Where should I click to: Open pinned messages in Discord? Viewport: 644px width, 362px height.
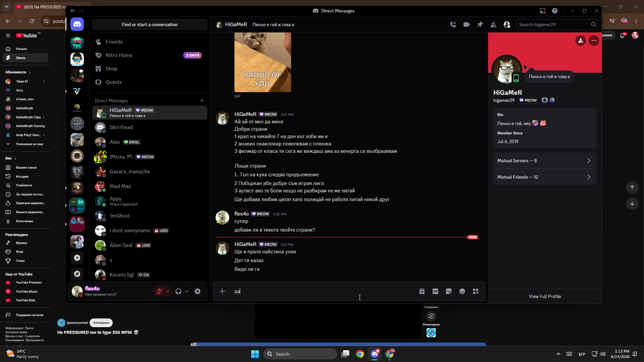coord(480,24)
